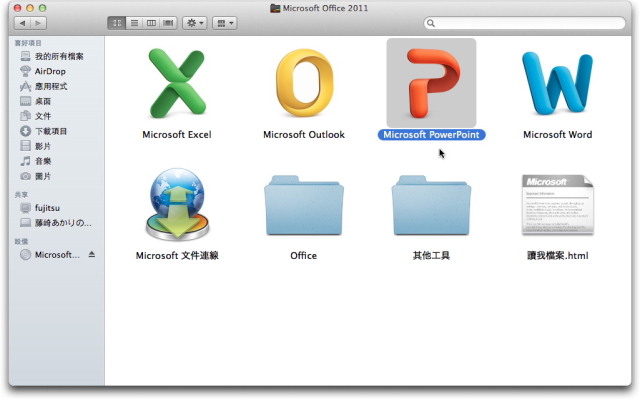Switch to Cover Flow view mode
The image size is (640, 400).
tap(168, 23)
